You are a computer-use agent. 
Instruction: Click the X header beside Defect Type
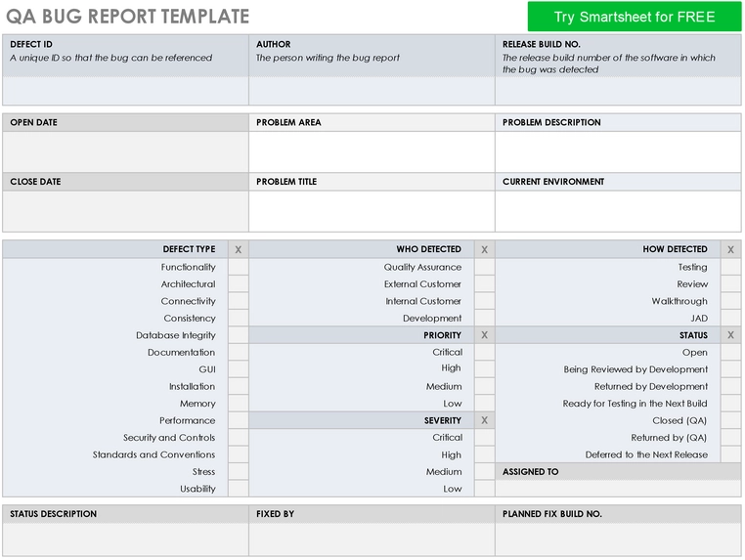click(x=238, y=249)
